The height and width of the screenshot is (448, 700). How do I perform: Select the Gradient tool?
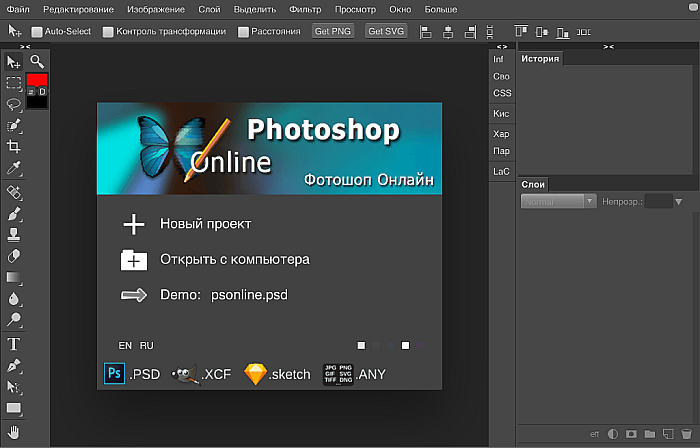click(x=13, y=278)
